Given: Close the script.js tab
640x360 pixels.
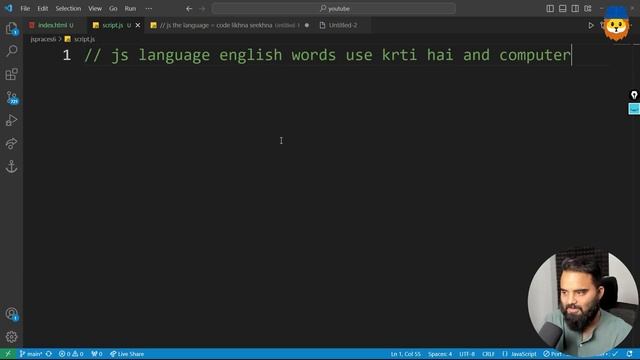Looking at the screenshot, I should click(138, 25).
